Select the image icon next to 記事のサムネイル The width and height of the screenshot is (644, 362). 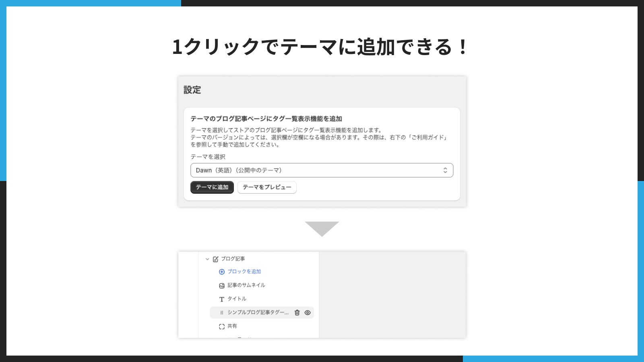pos(221,285)
